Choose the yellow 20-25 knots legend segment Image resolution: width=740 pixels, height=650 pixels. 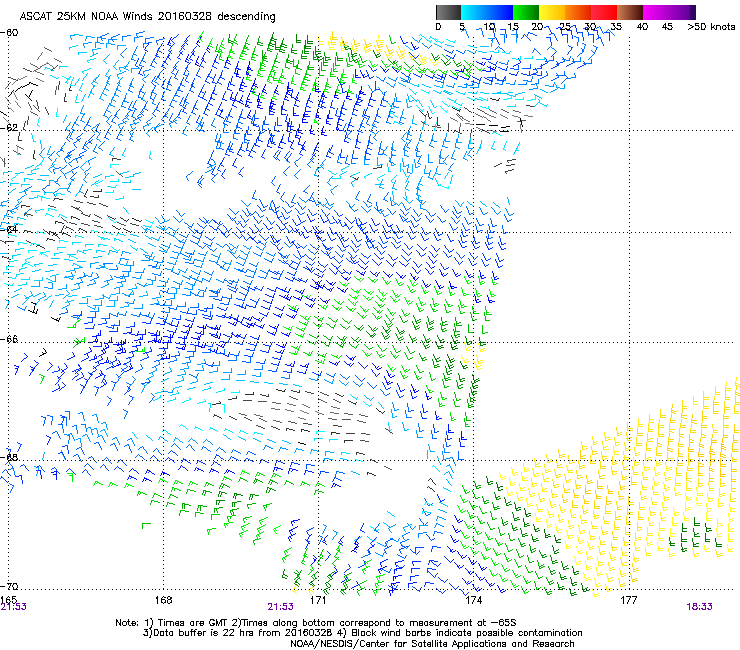(x=552, y=12)
